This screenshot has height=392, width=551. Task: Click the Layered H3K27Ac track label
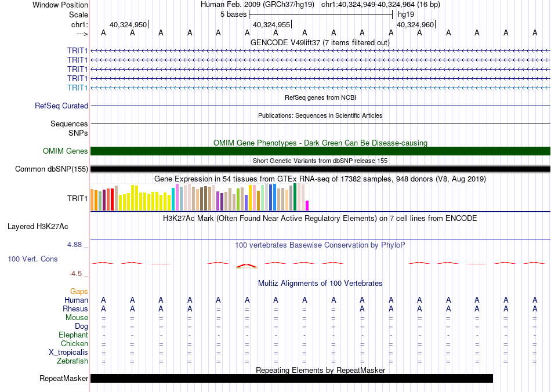[x=38, y=227]
